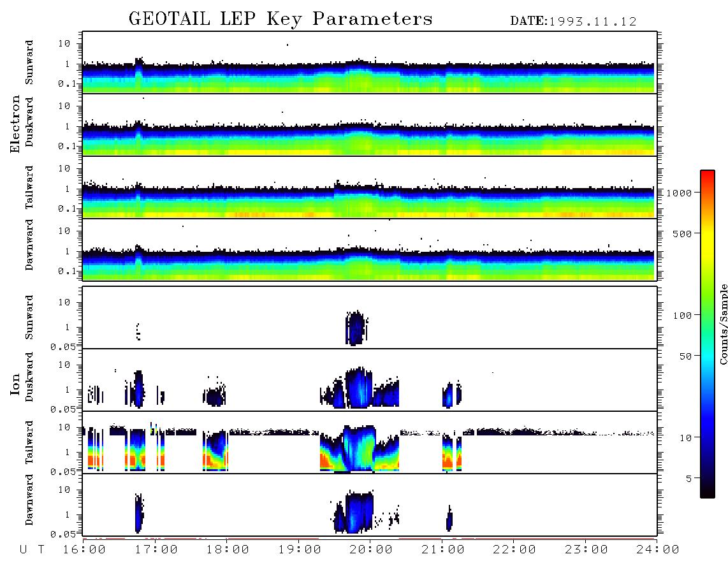Image resolution: width=728 pixels, height=561 pixels.
Task: Select the Ion group axis label
Action: pos(15,384)
